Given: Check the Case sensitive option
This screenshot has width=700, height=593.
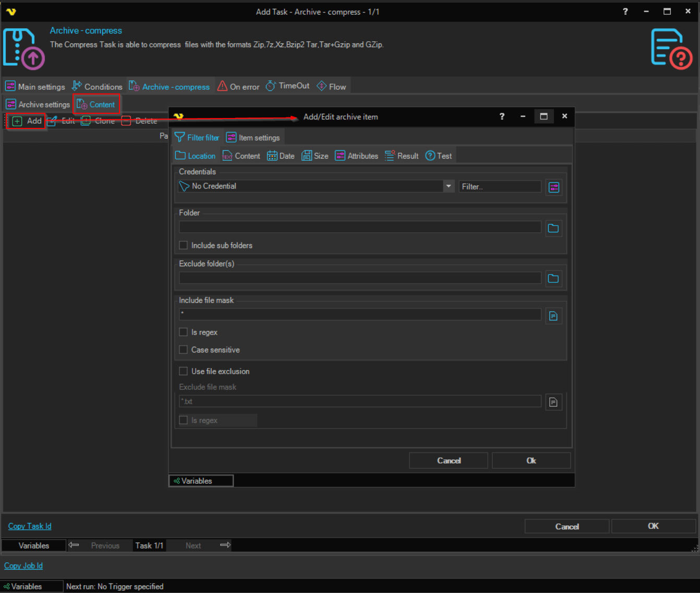Looking at the screenshot, I should 184,350.
